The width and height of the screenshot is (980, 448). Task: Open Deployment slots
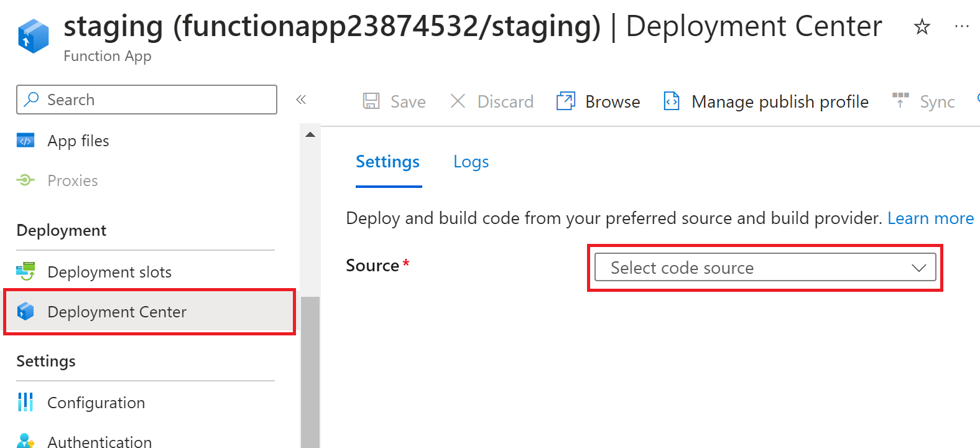click(x=109, y=272)
